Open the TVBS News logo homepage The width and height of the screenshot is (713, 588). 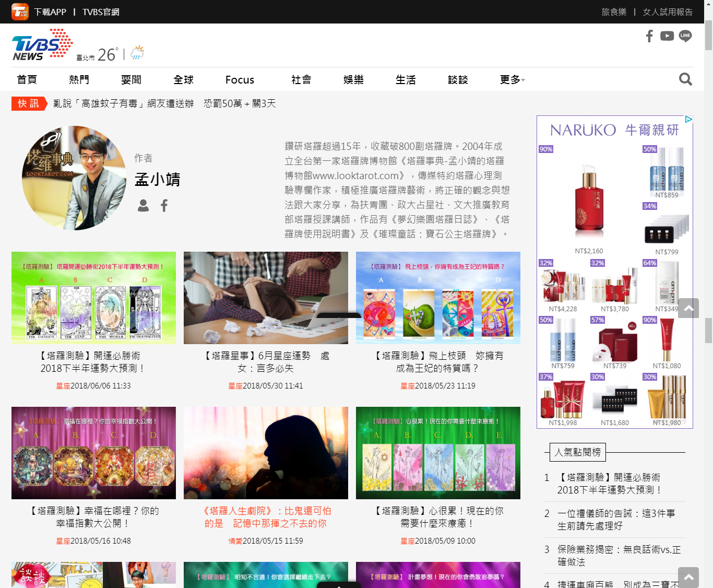tap(42, 45)
